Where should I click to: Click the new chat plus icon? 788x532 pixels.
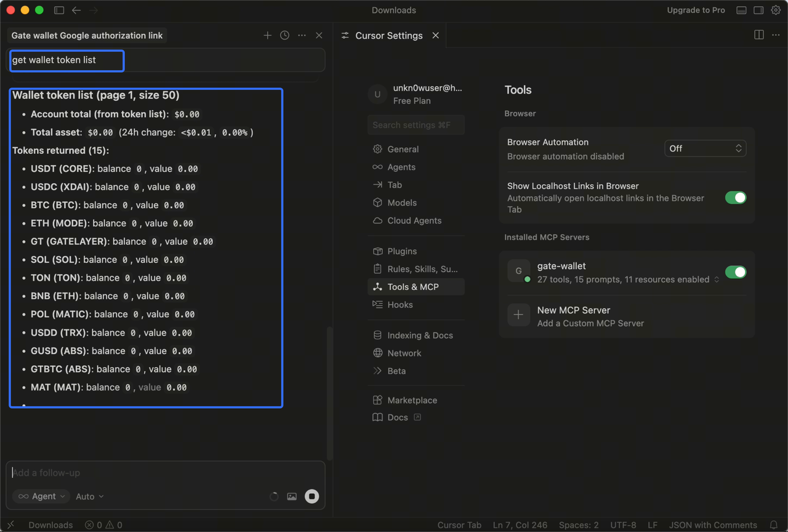click(267, 36)
